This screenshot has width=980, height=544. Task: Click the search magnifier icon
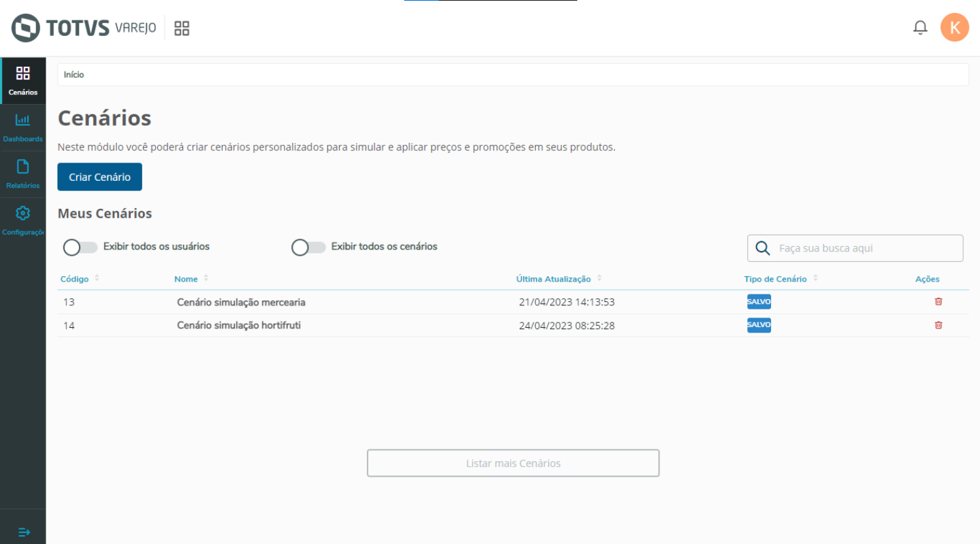764,248
